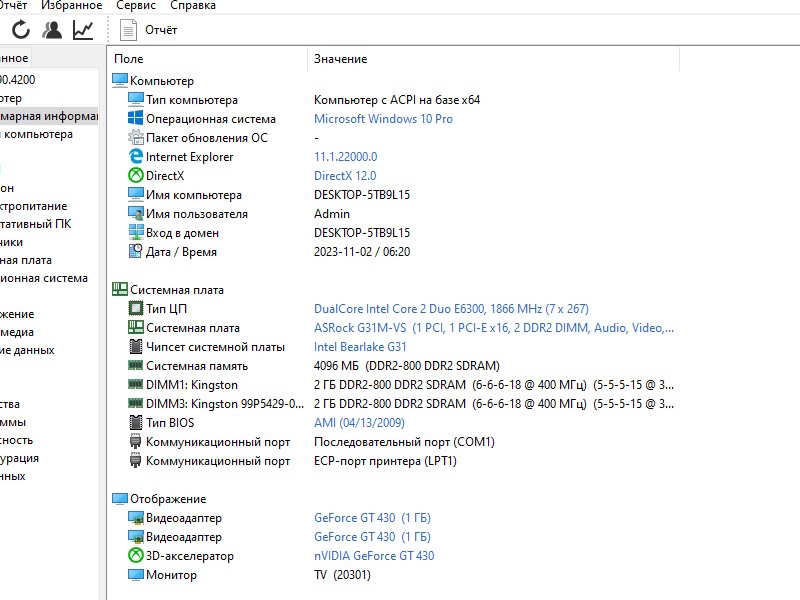
Task: Click the Windows logo icon beside Операционная система
Action: [x=137, y=119]
